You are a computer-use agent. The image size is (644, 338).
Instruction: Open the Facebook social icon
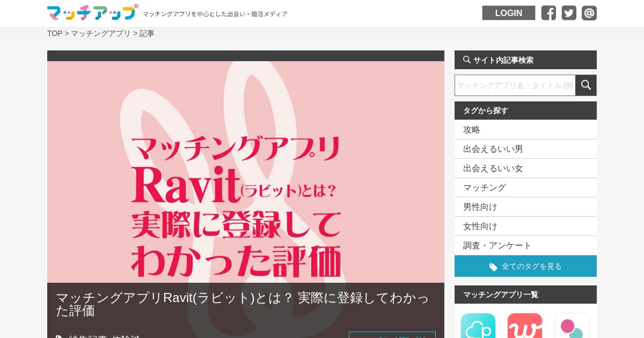click(x=548, y=13)
